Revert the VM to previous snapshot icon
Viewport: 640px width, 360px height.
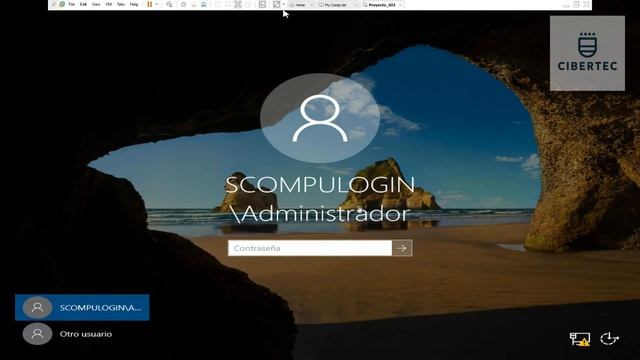pyautogui.click(x=194, y=4)
